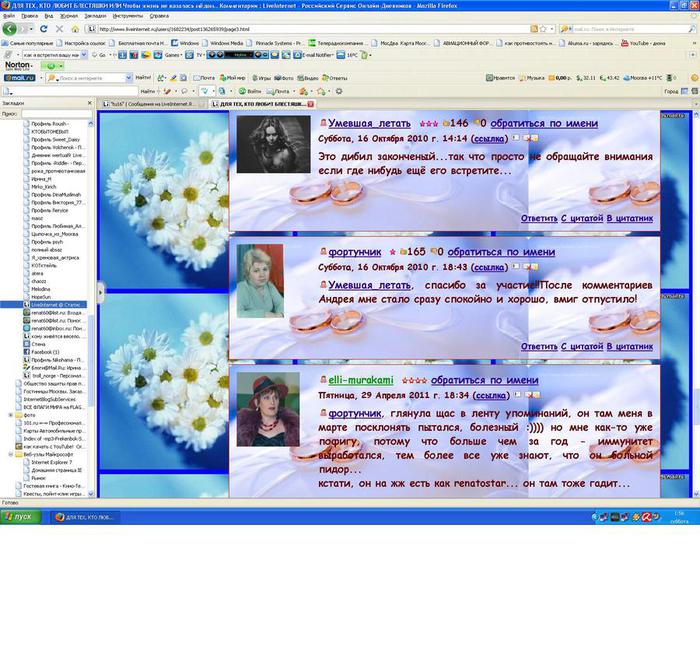Open the Facebook (1) bookmark
This screenshot has width=700, height=664.
click(x=42, y=352)
